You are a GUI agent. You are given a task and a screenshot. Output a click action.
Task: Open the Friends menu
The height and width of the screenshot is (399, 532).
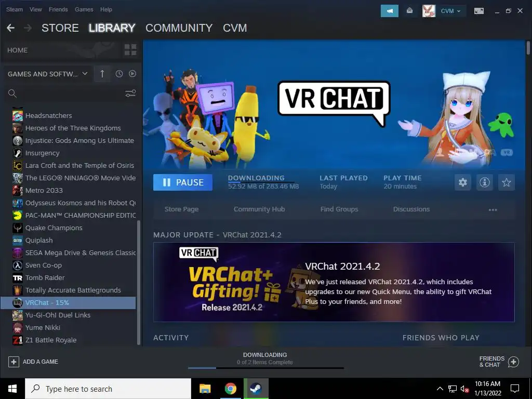pos(58,9)
